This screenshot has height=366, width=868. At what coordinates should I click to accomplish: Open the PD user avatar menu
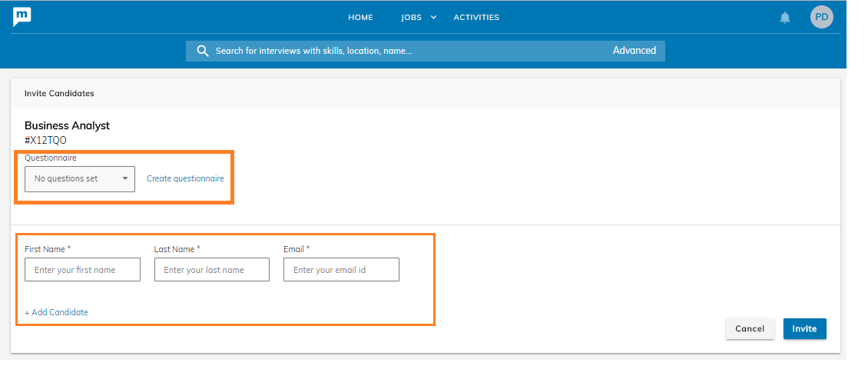coord(821,17)
